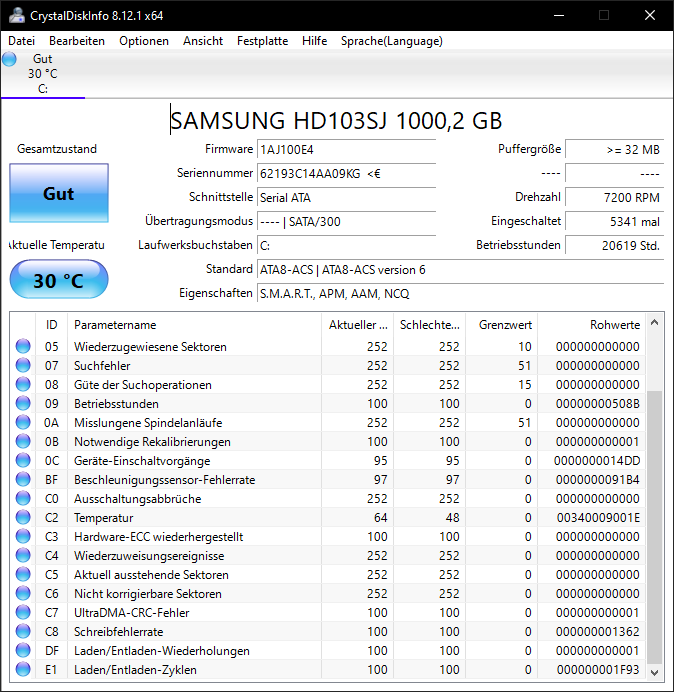This screenshot has height=692, width=674.
Task: Click the Schlechte... column header
Action: 429,325
